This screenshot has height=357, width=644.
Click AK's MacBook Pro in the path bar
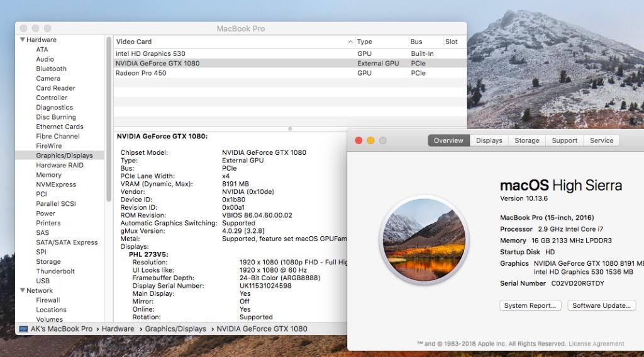click(x=62, y=329)
